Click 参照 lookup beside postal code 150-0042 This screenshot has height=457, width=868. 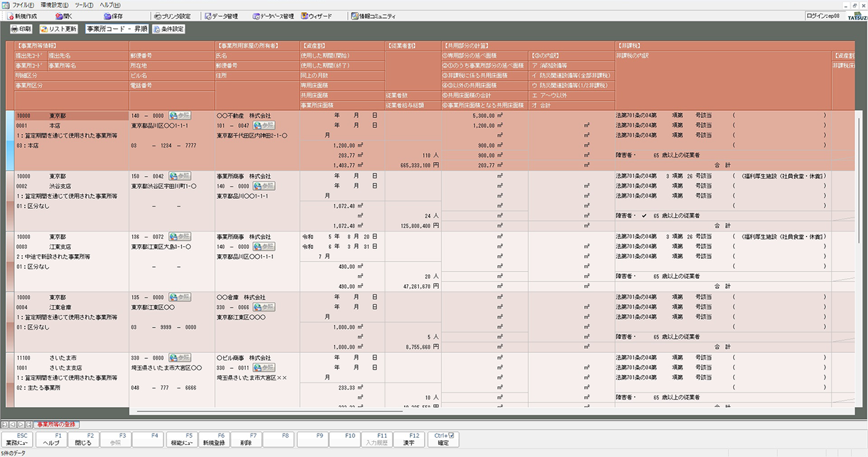180,176
